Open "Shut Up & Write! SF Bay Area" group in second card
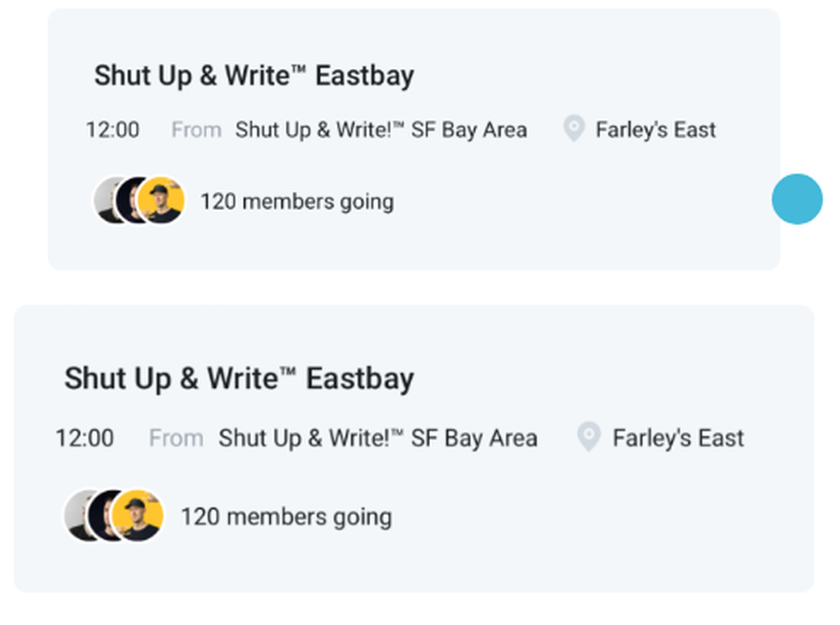The image size is (840, 625). [x=377, y=438]
